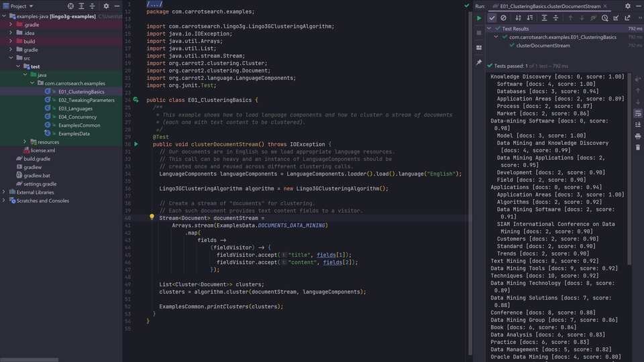Select build.gradle file
The image size is (644, 362).
[x=37, y=159]
